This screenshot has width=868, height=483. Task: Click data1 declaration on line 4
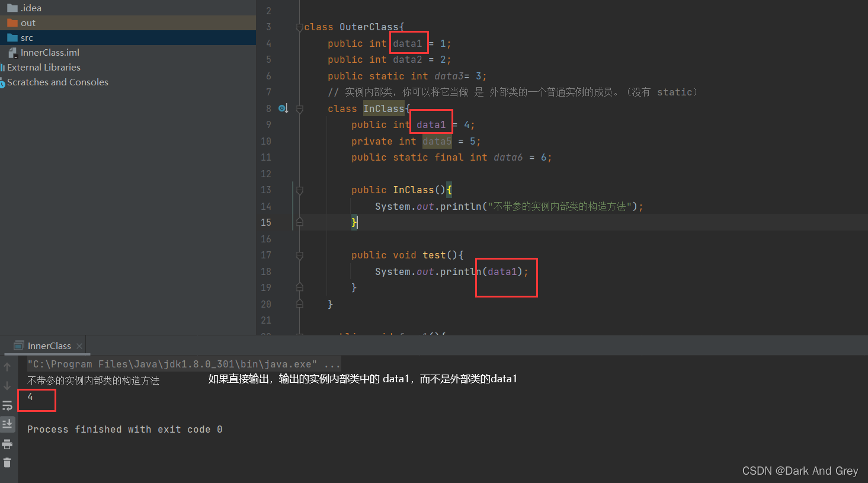(x=408, y=43)
